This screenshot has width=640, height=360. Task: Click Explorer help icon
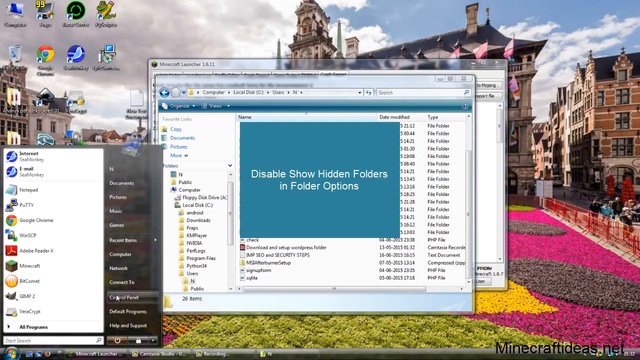click(465, 106)
